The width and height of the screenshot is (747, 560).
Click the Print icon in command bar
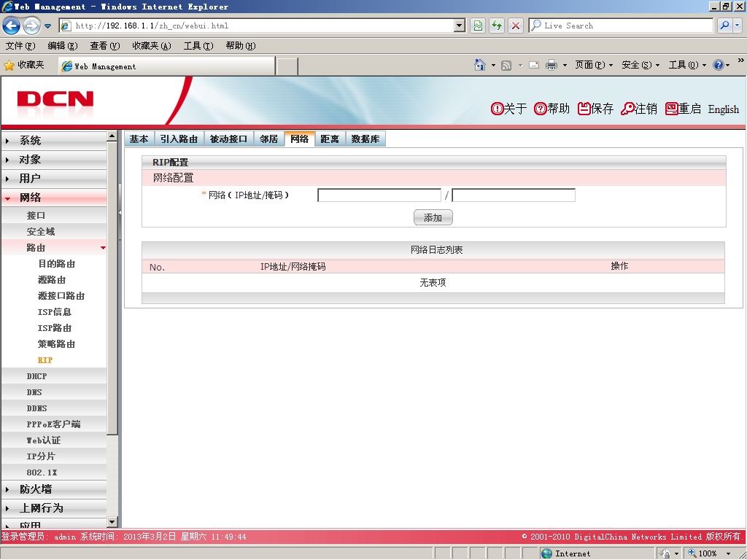(x=551, y=65)
